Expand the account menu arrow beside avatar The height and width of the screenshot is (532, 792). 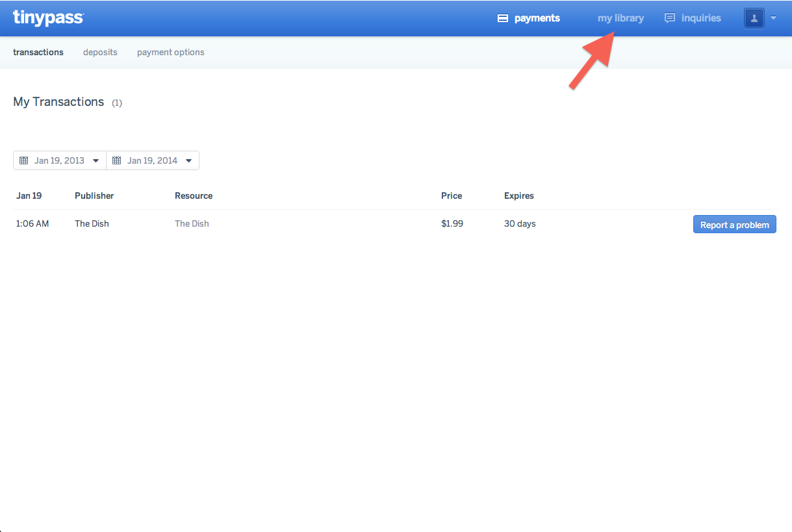coord(773,18)
